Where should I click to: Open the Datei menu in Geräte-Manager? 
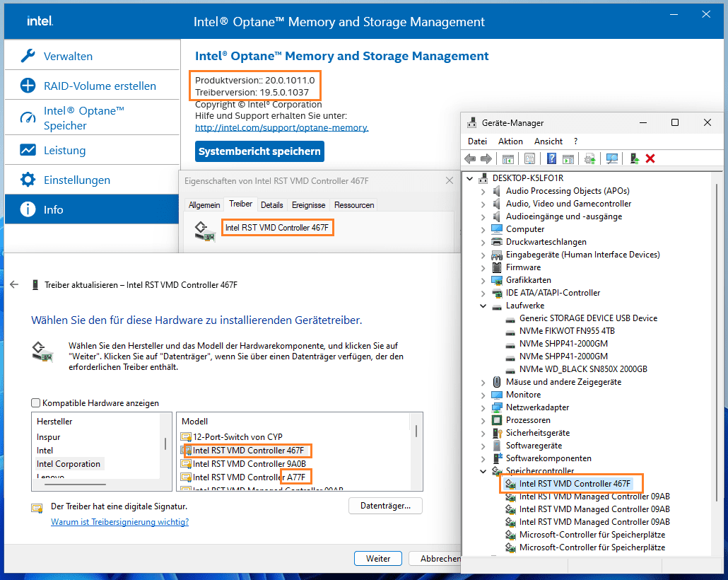(477, 141)
